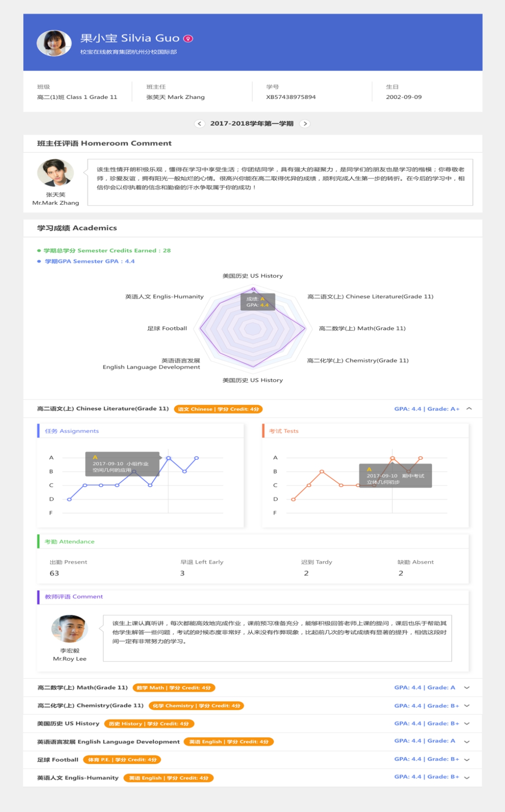Click the Homeroom Comment section heading
Image resolution: width=505 pixels, height=812 pixels.
pyautogui.click(x=104, y=143)
